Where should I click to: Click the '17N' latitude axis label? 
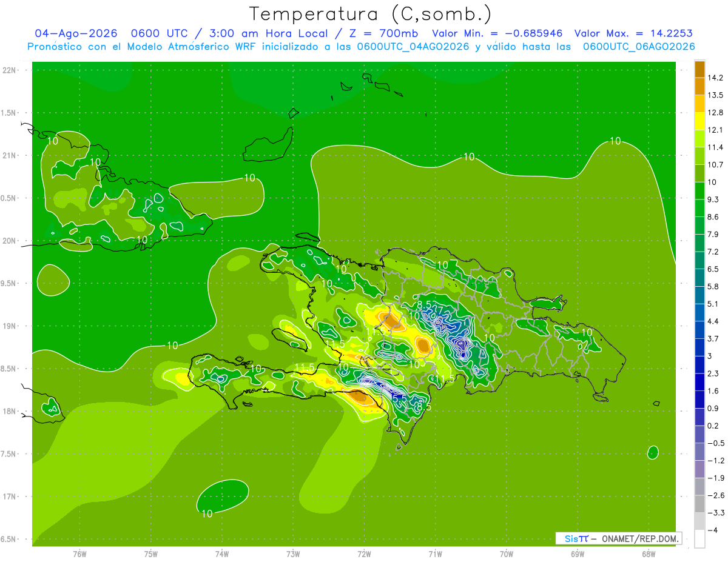pos(9,497)
